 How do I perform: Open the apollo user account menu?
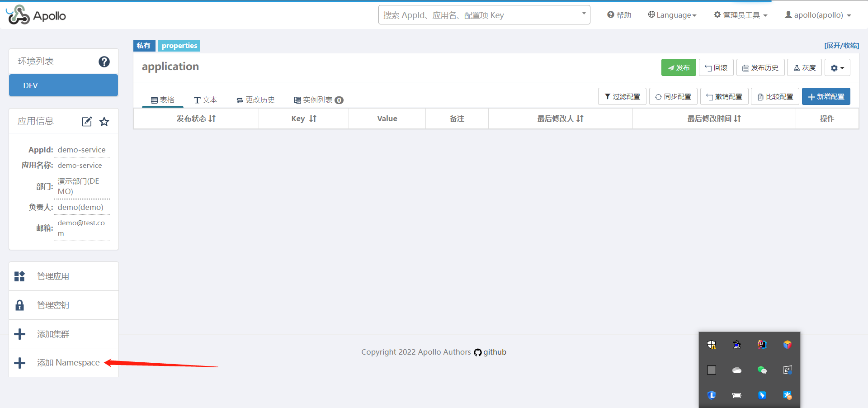coord(818,15)
